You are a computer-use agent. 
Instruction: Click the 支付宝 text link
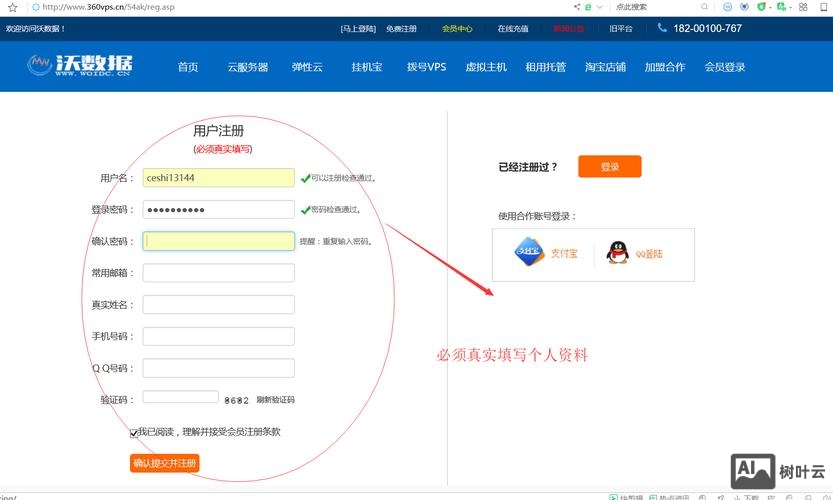pyautogui.click(x=564, y=253)
